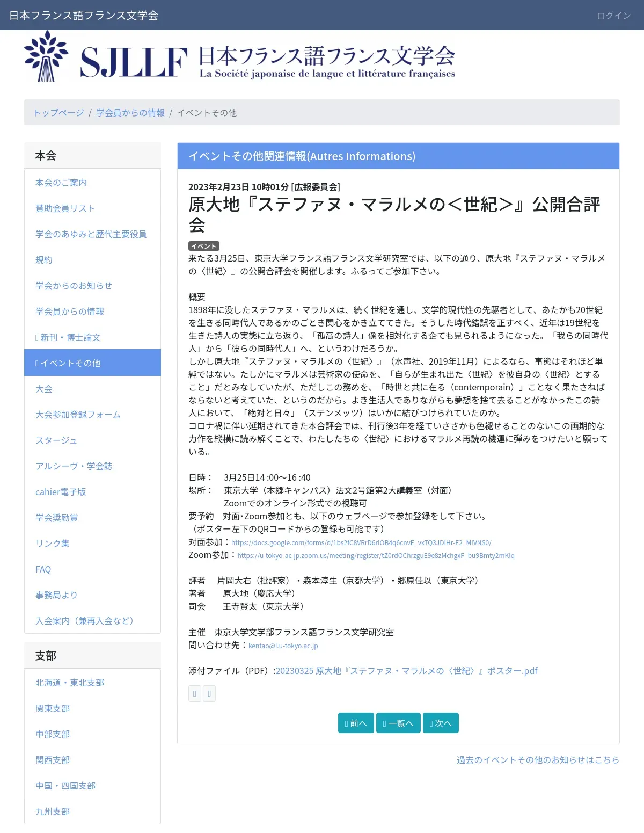
Task: Open 中国・四国支部 branch link
Action: pyautogui.click(x=92, y=786)
